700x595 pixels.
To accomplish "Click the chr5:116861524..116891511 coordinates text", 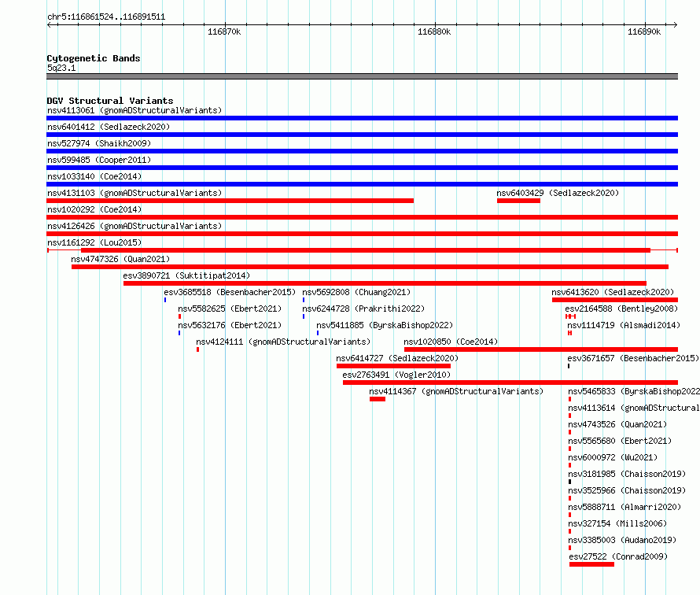I will [106, 17].
